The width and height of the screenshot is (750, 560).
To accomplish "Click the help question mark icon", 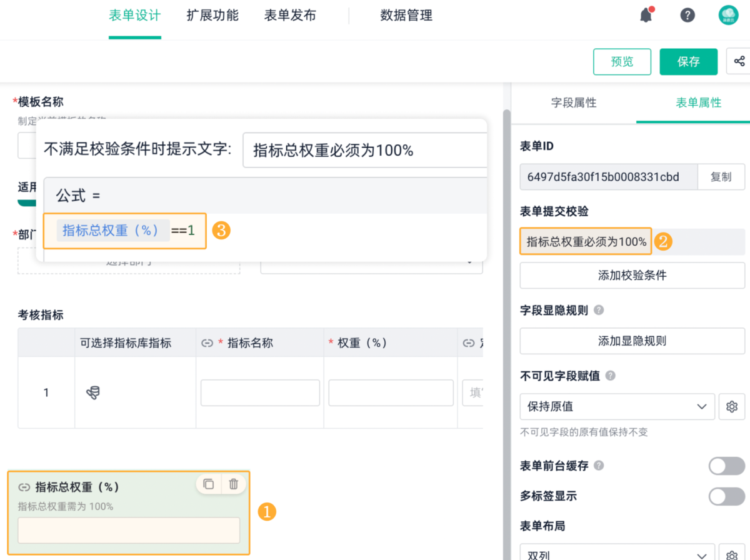I will click(687, 16).
